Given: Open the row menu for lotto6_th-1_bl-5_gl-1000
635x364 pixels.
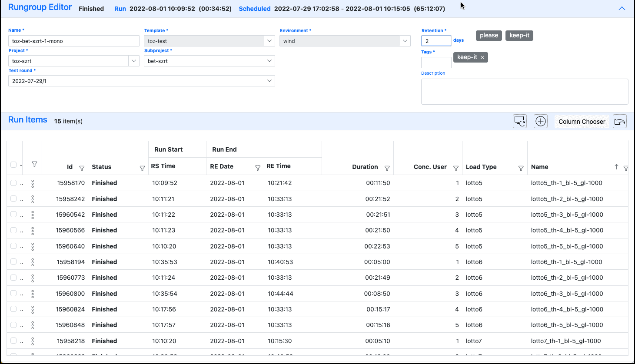Looking at the screenshot, I should [33, 262].
